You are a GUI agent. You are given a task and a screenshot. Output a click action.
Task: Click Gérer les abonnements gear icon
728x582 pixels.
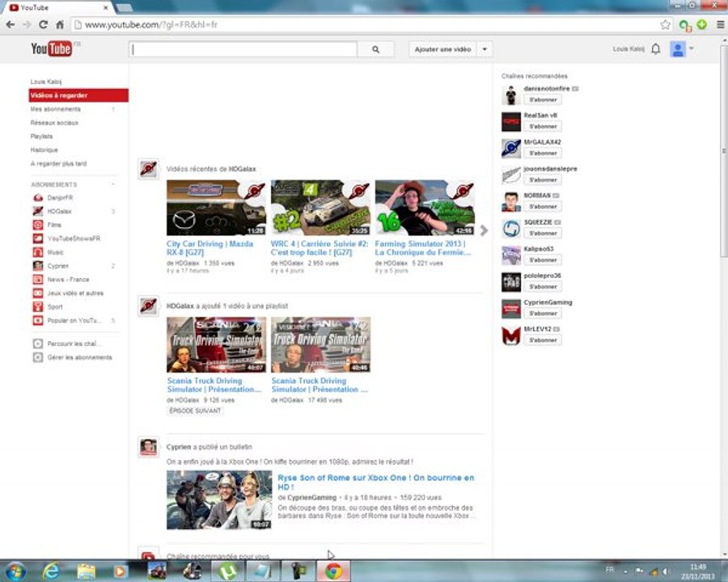click(37, 357)
